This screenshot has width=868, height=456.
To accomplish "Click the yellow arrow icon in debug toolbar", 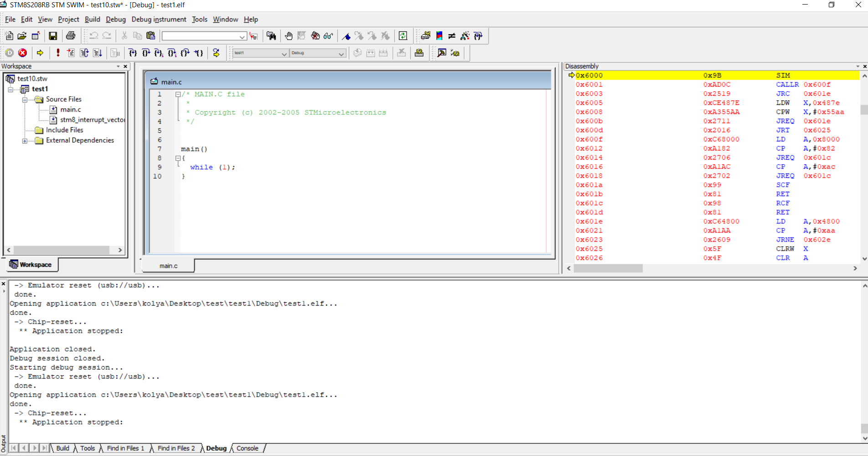I will coord(40,53).
